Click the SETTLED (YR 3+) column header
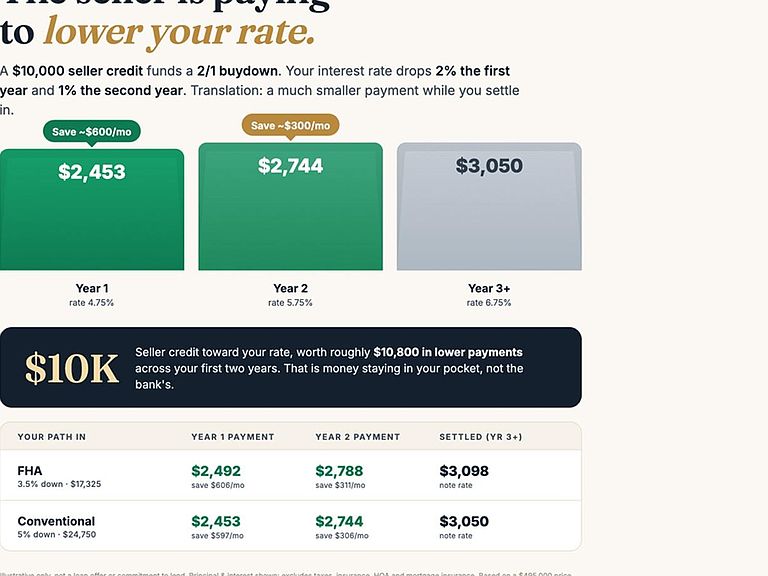The height and width of the screenshot is (576, 768). tap(481, 437)
